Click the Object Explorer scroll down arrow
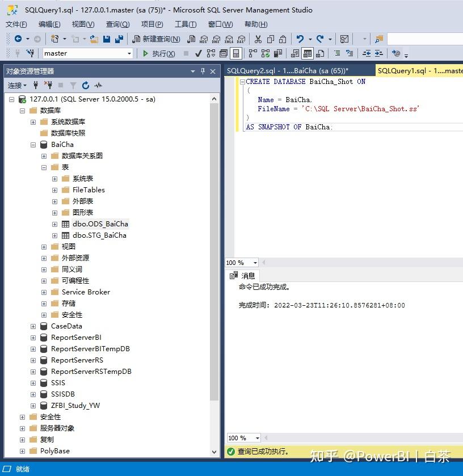The image size is (463, 476). 214,452
